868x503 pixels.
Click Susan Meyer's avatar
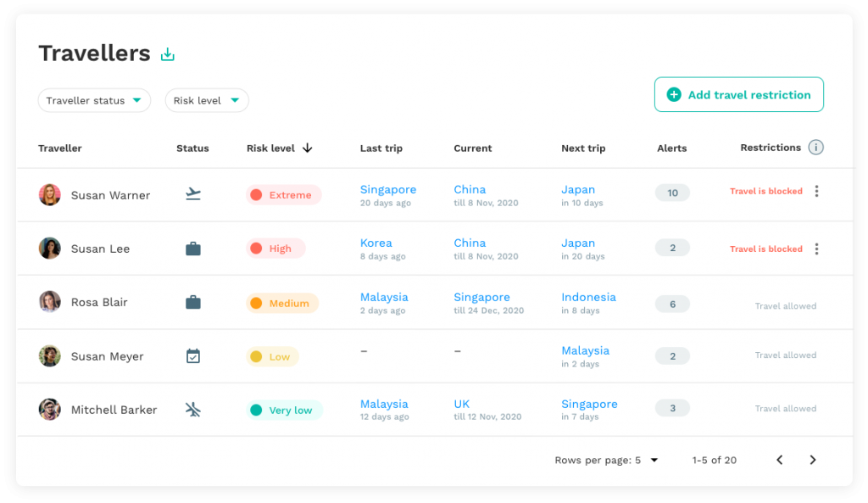(x=50, y=356)
